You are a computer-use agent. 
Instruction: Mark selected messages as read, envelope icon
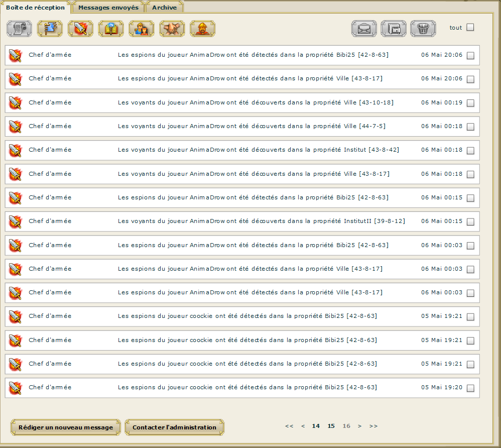(x=364, y=29)
